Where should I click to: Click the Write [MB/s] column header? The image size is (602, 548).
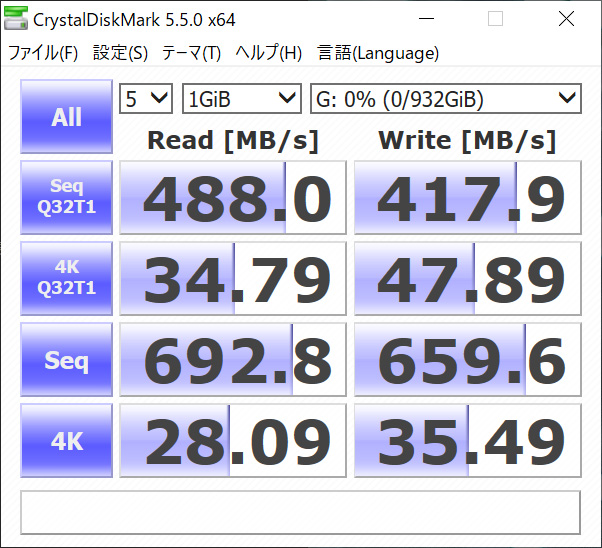pos(467,141)
